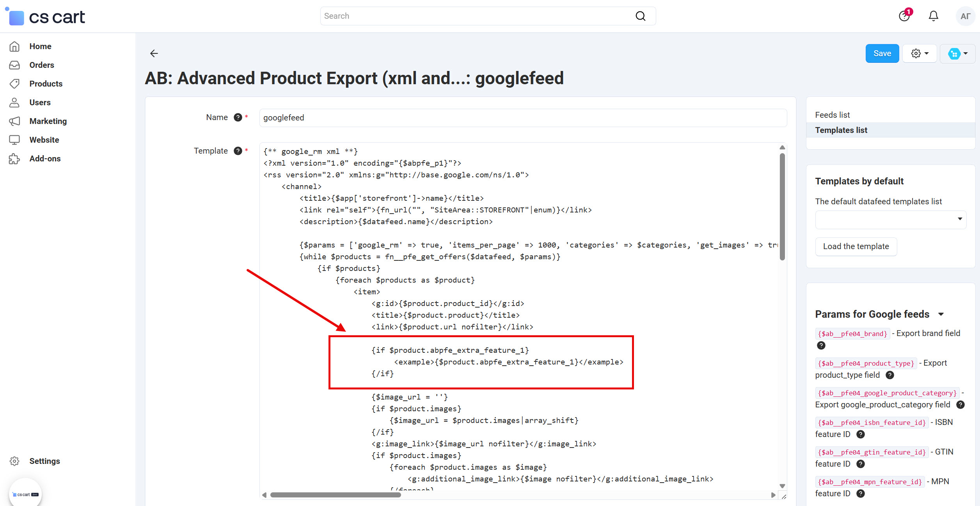This screenshot has height=506, width=980.
Task: Open the help tooltip for Name field
Action: 238,117
